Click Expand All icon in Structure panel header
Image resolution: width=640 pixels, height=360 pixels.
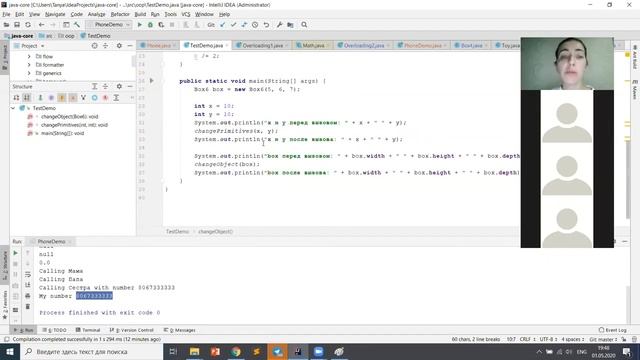(95, 87)
